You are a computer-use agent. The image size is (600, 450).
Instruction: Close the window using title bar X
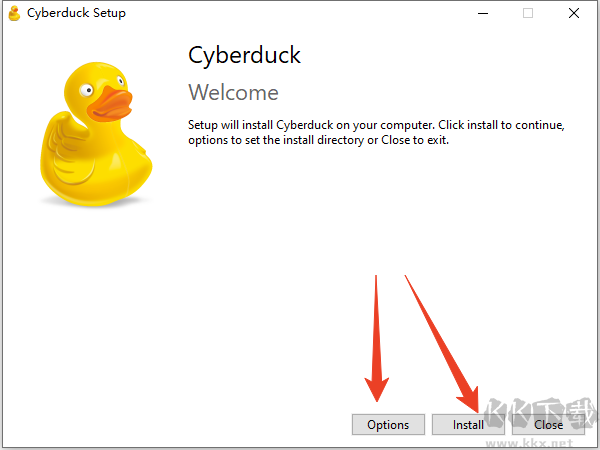click(573, 14)
